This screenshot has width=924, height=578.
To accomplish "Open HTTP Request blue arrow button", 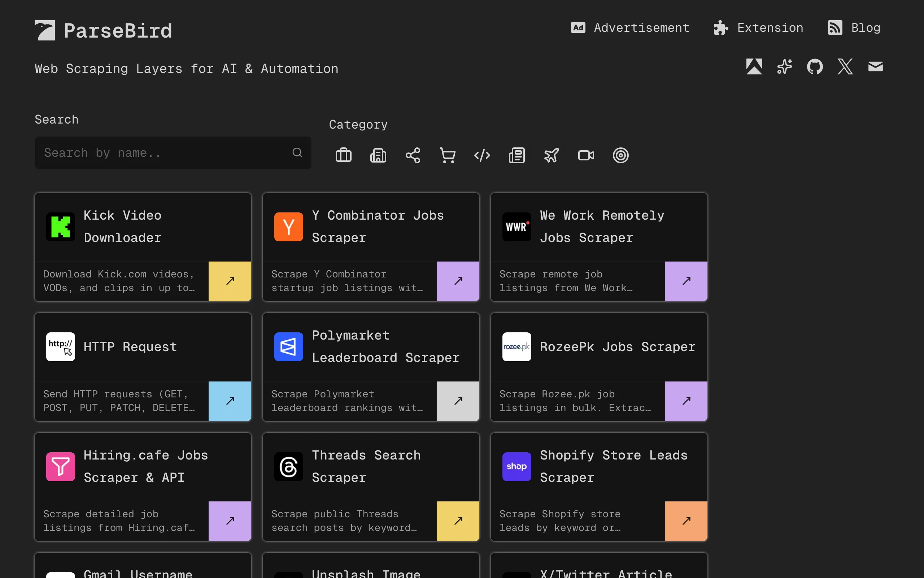I will coord(230,401).
